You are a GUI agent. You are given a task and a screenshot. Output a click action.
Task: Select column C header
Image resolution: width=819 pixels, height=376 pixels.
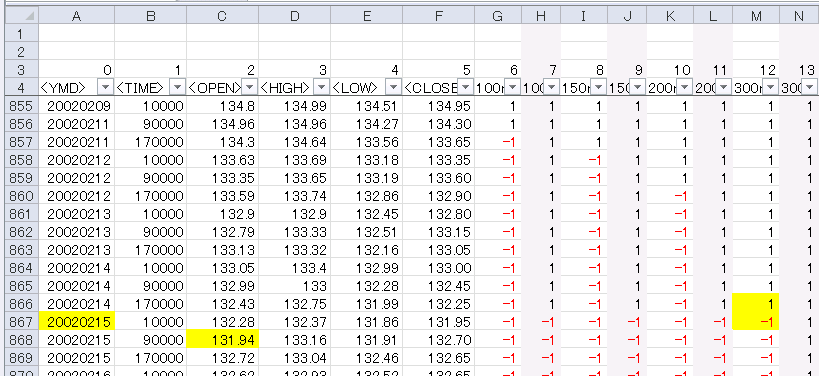pyautogui.click(x=223, y=16)
